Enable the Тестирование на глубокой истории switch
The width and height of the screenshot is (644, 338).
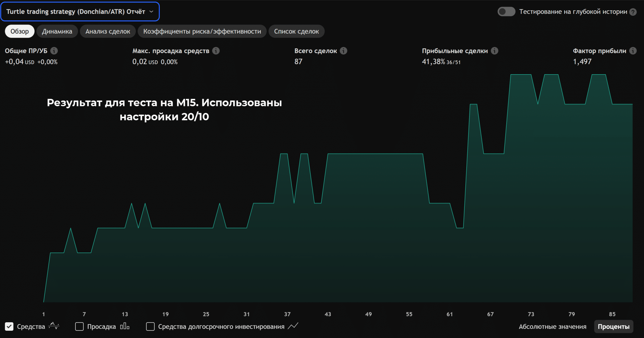click(506, 12)
